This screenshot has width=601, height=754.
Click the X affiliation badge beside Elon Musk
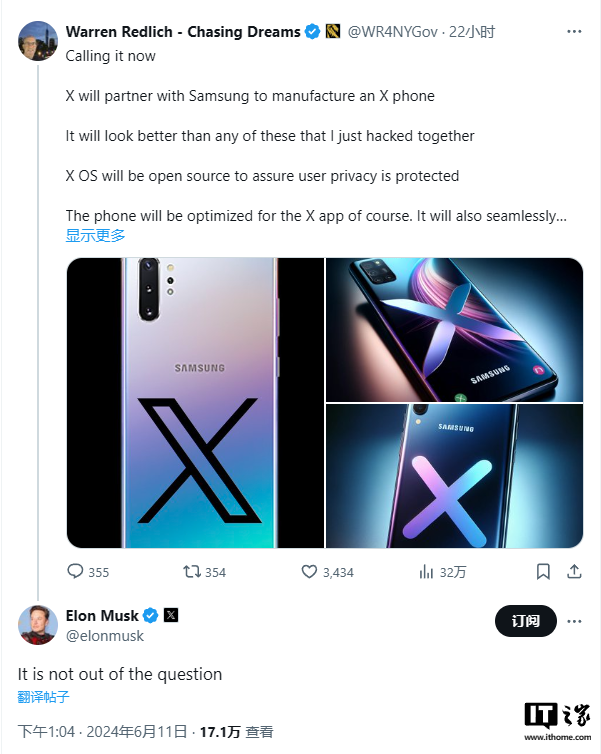[170, 615]
